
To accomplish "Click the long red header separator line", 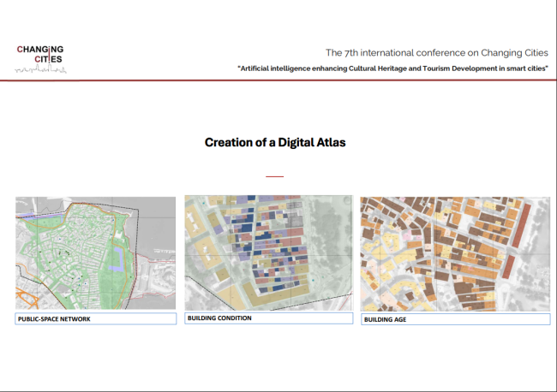I will [278, 80].
